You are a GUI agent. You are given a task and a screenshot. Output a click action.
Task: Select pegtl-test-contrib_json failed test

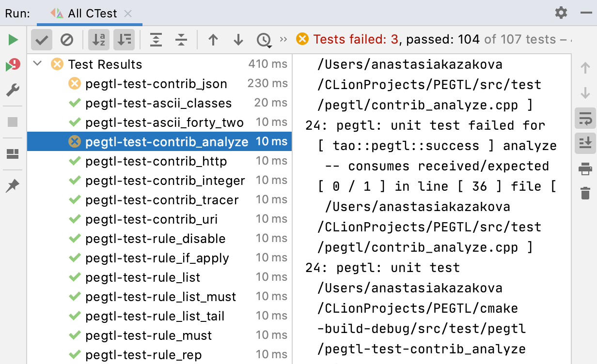coord(156,84)
